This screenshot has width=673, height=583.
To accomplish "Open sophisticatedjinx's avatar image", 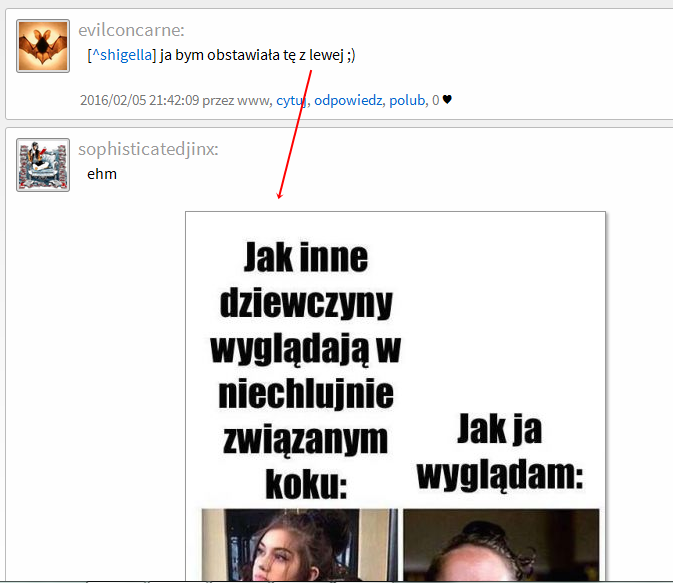I will [43, 165].
